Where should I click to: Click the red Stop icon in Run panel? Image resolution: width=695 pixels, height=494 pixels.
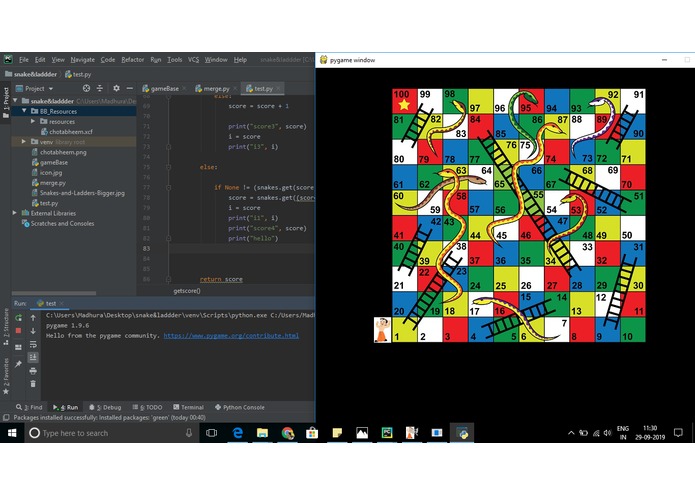[x=18, y=331]
